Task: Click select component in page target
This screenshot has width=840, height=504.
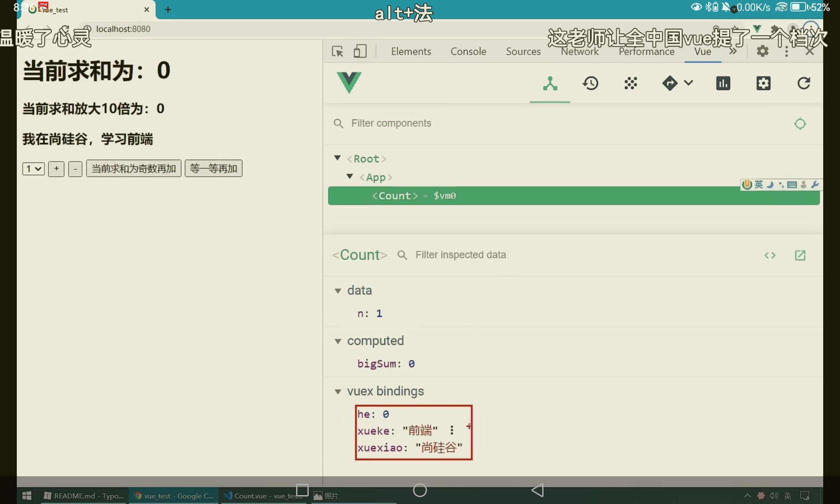Action: tap(800, 123)
